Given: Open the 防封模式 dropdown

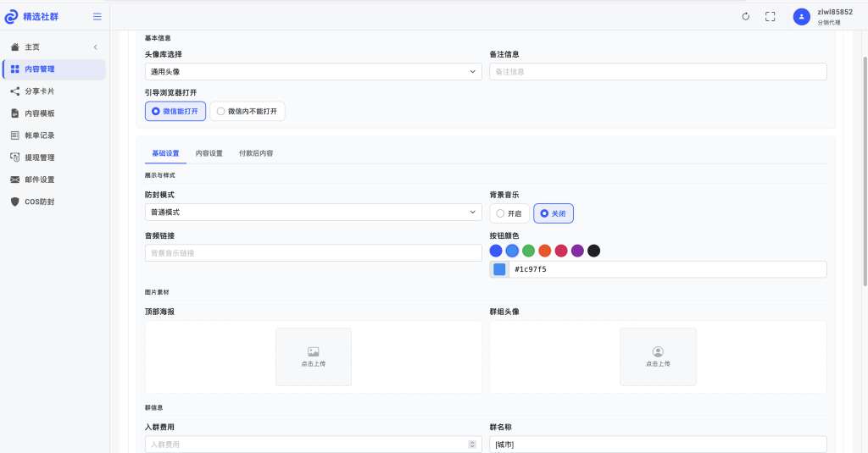Looking at the screenshot, I should [x=314, y=212].
